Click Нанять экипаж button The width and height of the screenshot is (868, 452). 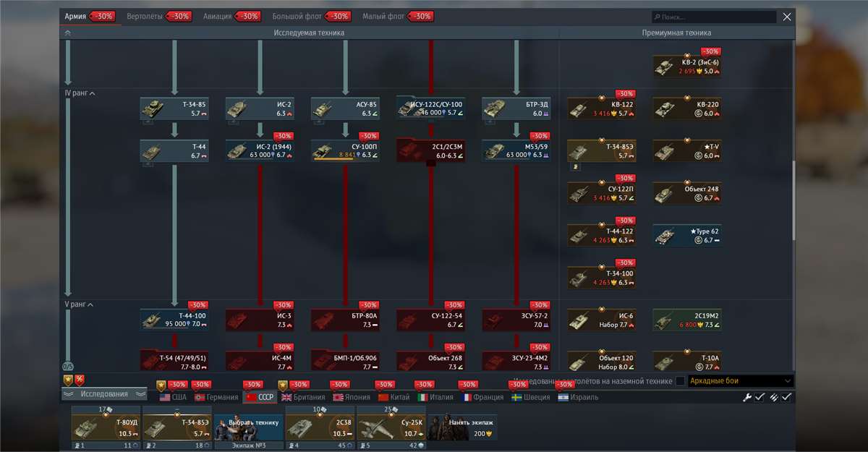[462, 427]
